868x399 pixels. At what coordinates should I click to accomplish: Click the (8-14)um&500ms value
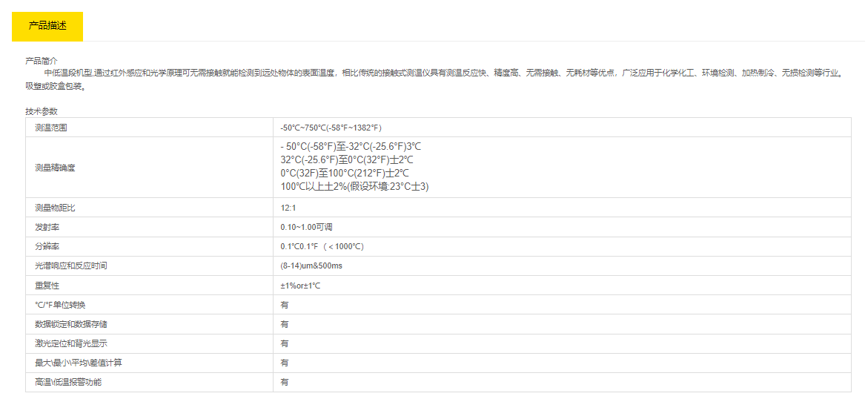311,266
